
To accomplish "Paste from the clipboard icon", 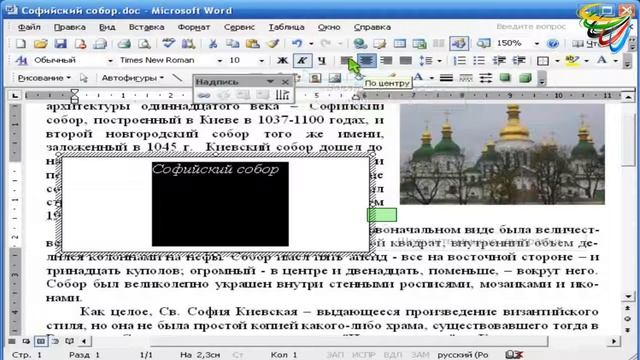I will tap(253, 43).
